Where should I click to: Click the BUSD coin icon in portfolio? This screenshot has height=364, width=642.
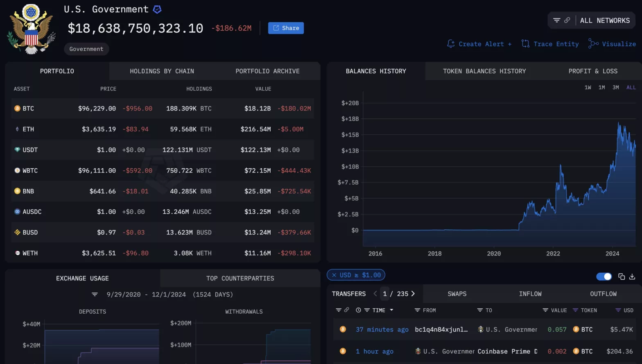pos(17,232)
